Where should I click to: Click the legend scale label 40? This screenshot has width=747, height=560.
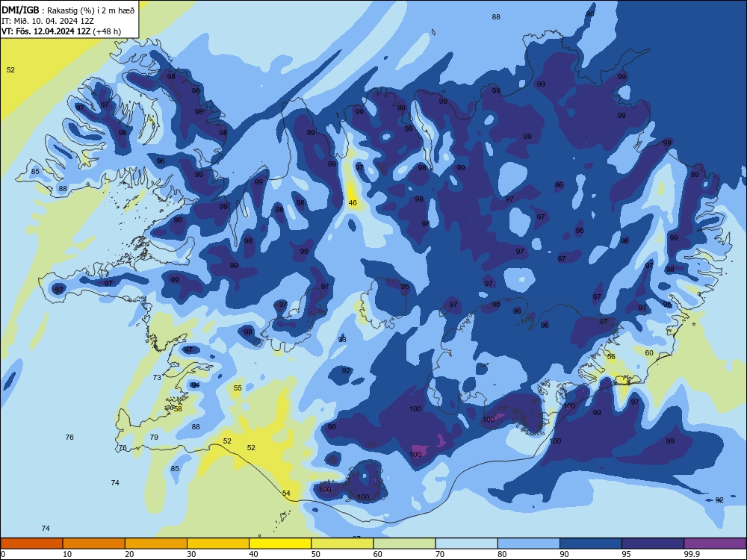(x=253, y=554)
